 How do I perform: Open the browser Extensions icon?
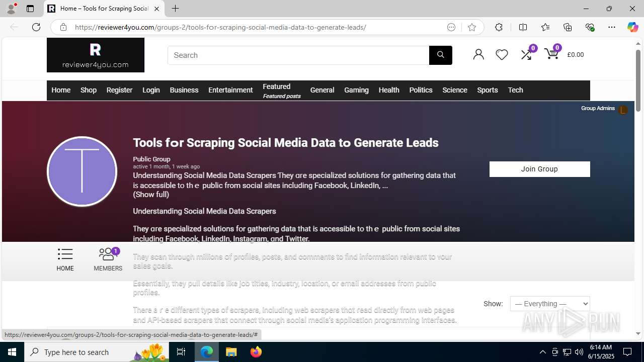tap(499, 27)
